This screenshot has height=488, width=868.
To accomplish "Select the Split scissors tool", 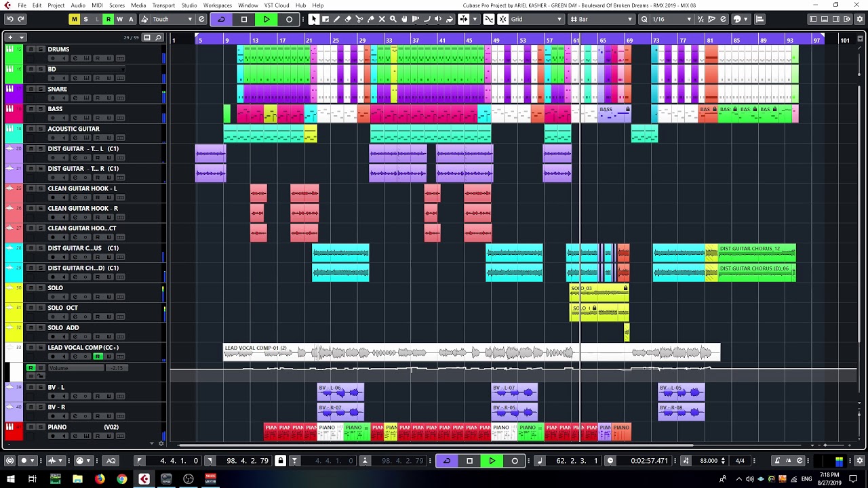I will click(x=359, y=19).
